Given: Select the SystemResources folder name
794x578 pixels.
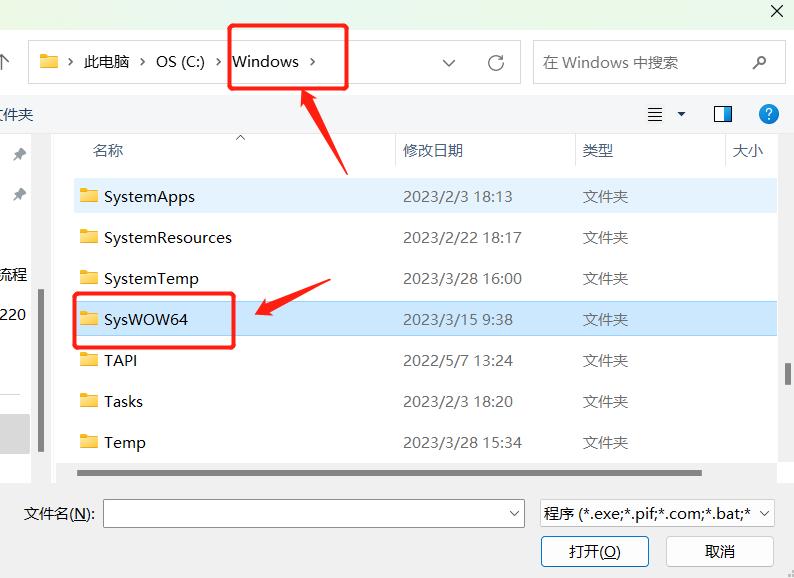Looking at the screenshot, I should pos(168,238).
